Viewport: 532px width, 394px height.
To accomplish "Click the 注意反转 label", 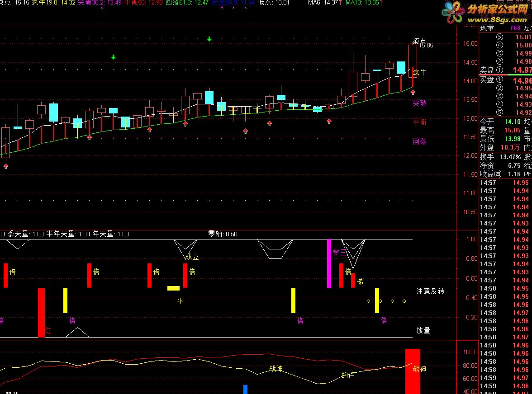I will click(431, 291).
